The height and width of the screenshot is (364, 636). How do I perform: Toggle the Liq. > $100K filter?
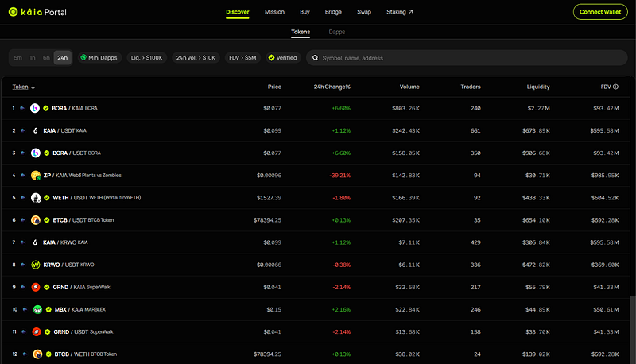pos(146,57)
